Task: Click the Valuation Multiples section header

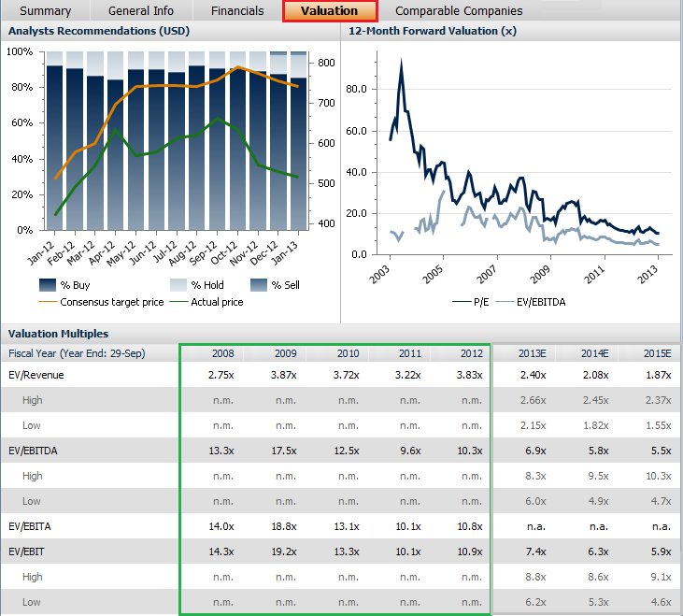Action: pyautogui.click(x=58, y=334)
